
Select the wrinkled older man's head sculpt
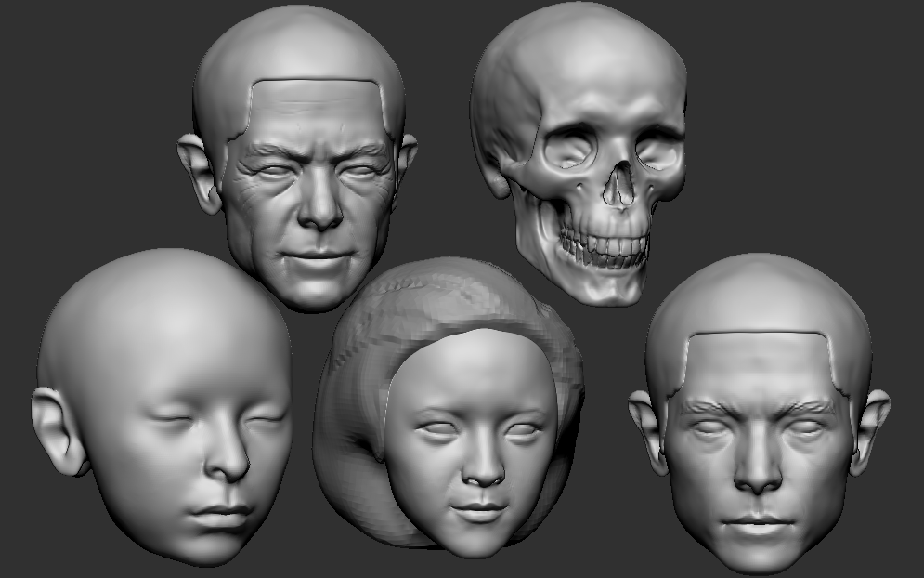[x=297, y=158]
